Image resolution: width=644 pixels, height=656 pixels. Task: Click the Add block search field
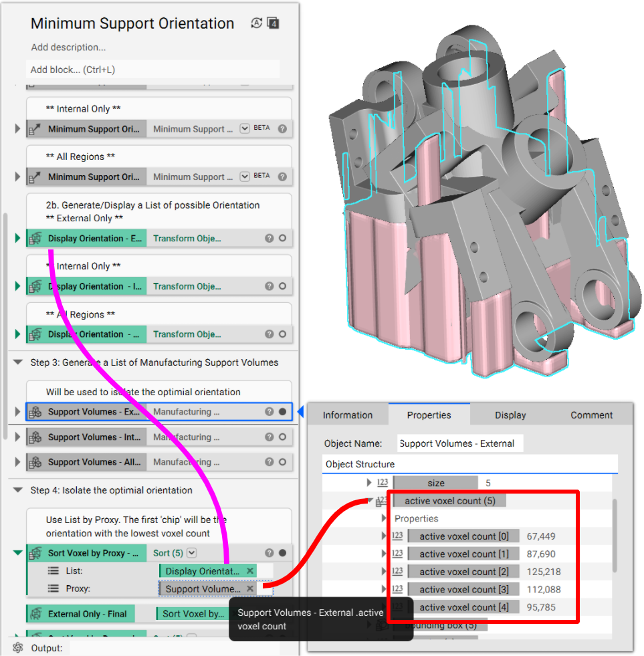click(152, 70)
